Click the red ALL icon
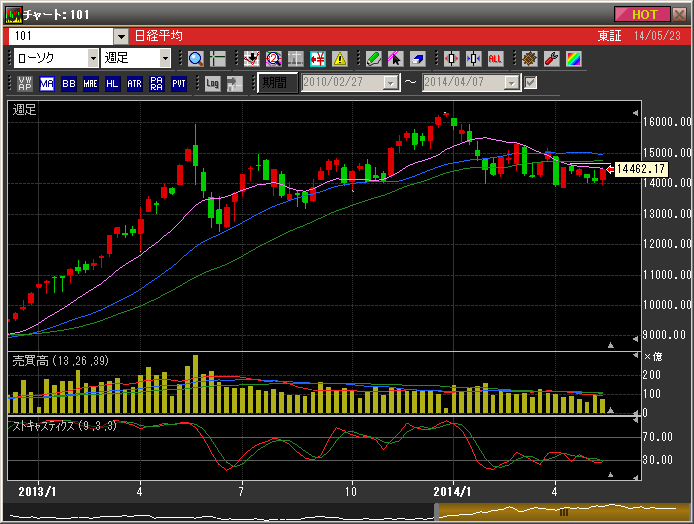694x524 pixels. point(495,59)
